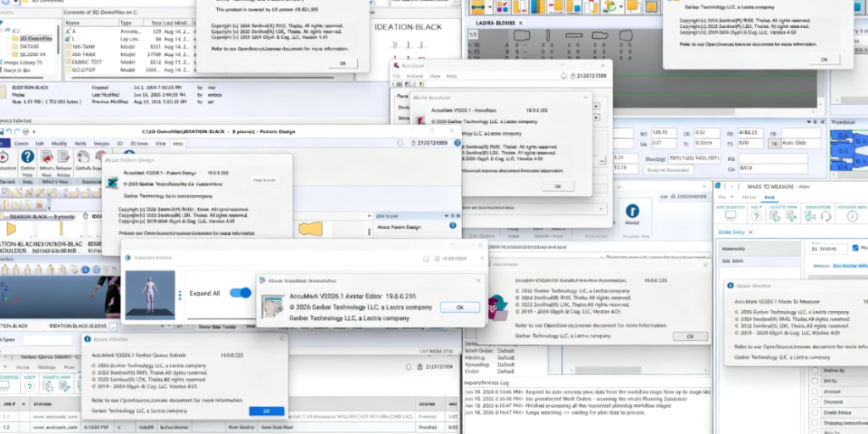
Task: Click OK in ERP automation about dialog
Action: [x=690, y=336]
